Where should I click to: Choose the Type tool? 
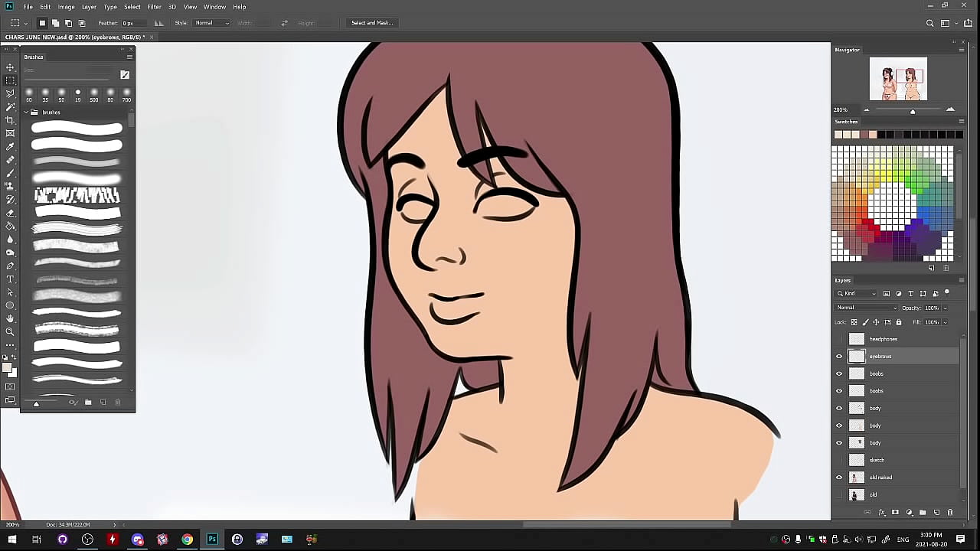(x=10, y=279)
